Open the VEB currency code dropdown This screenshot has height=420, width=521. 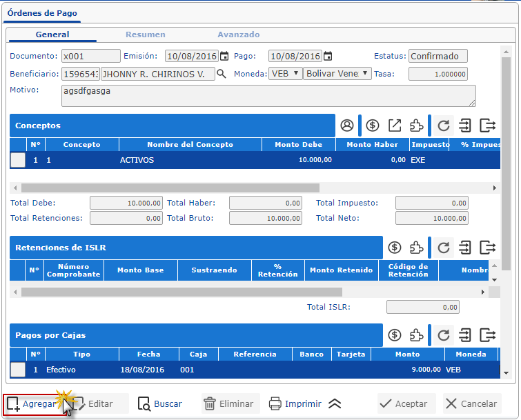[286, 74]
